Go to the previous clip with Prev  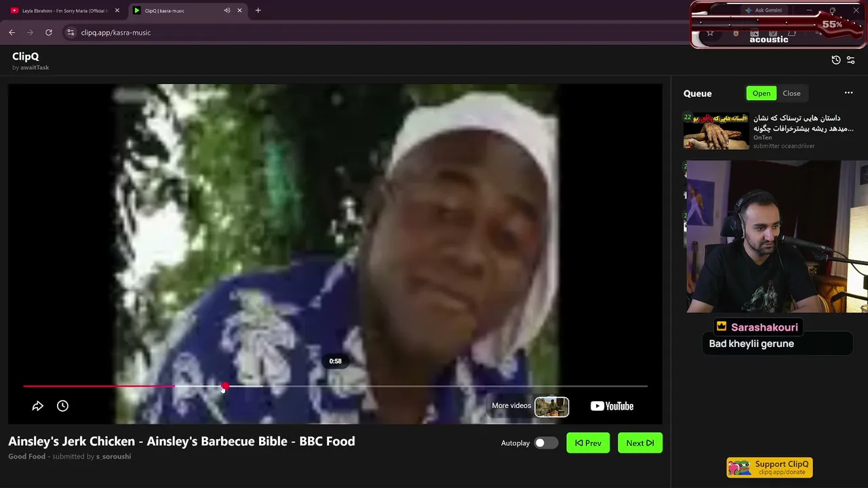(x=588, y=443)
